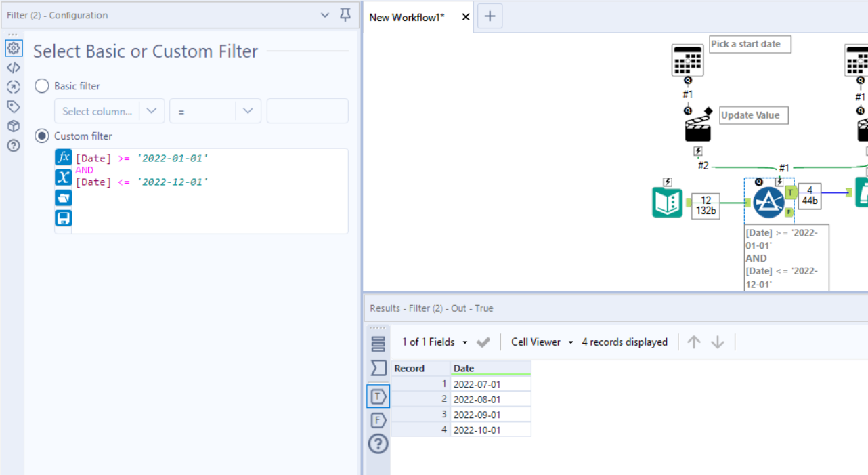Click the X columns icon in expression editor
Image resolution: width=868 pixels, height=475 pixels.
tap(63, 177)
